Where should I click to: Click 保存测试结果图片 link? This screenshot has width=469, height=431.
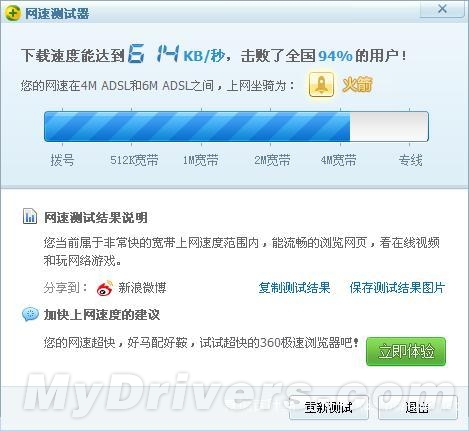point(397,288)
